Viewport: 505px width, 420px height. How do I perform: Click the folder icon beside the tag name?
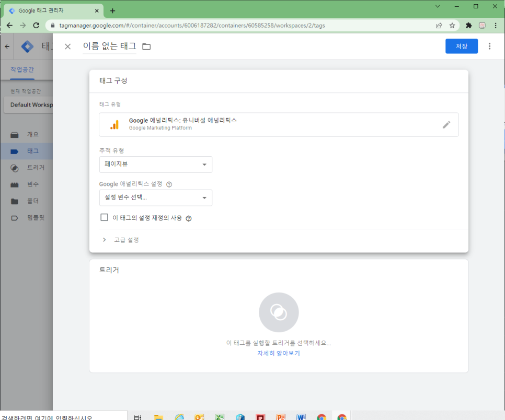pyautogui.click(x=146, y=46)
